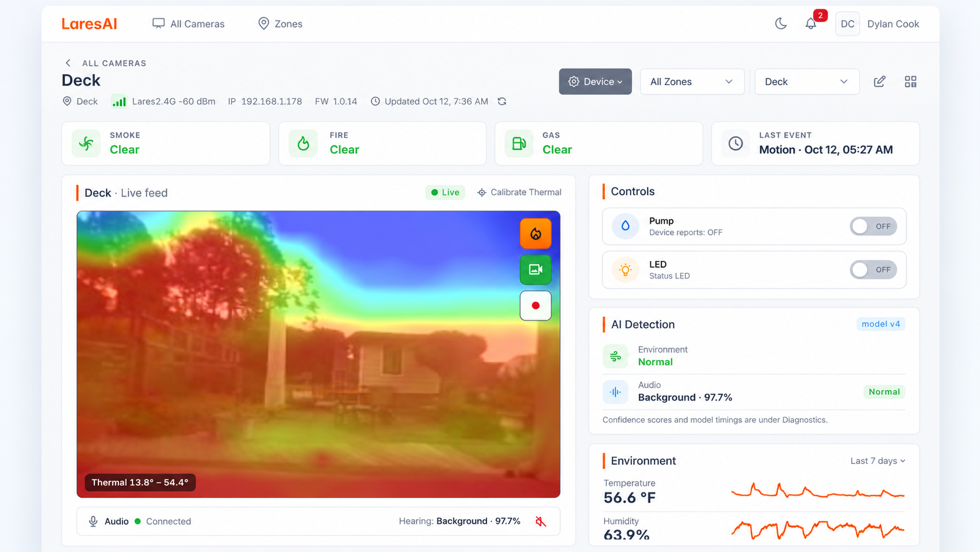The width and height of the screenshot is (980, 552).
Task: Click the Humidity sparkline chart
Action: [x=818, y=529]
